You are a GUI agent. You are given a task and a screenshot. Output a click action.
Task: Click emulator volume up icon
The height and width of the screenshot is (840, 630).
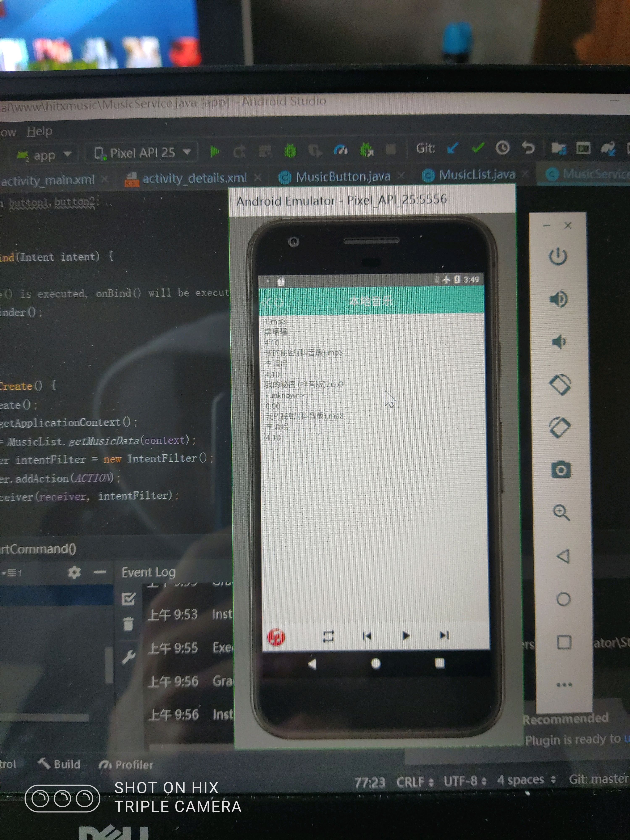558,299
